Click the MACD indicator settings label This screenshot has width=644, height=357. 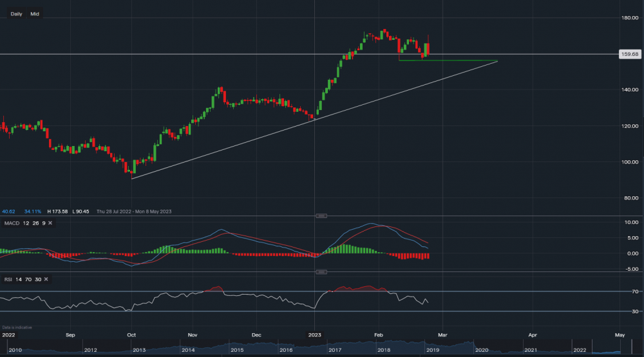click(24, 223)
